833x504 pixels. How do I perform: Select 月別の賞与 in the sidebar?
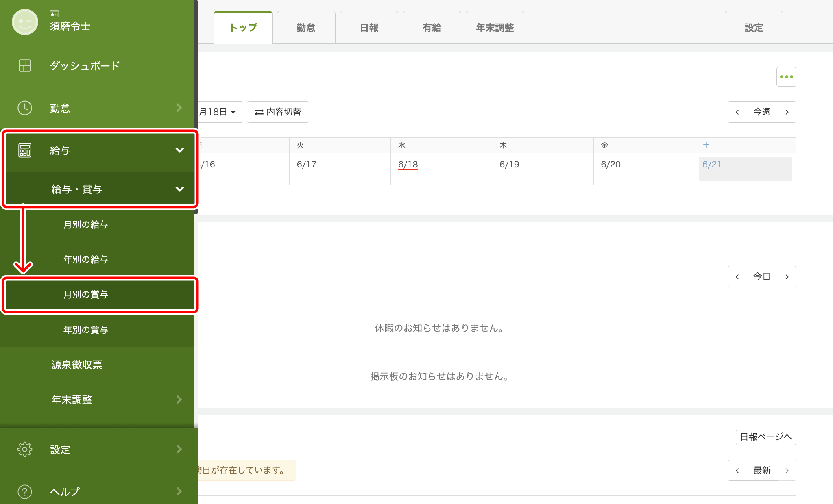pyautogui.click(x=86, y=295)
